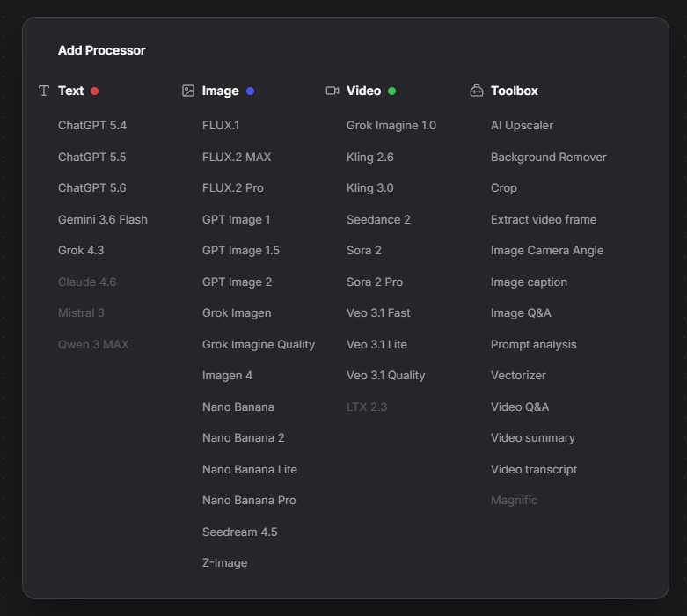The height and width of the screenshot is (616, 687).
Task: Click the Add Processor title
Action: coord(102,50)
